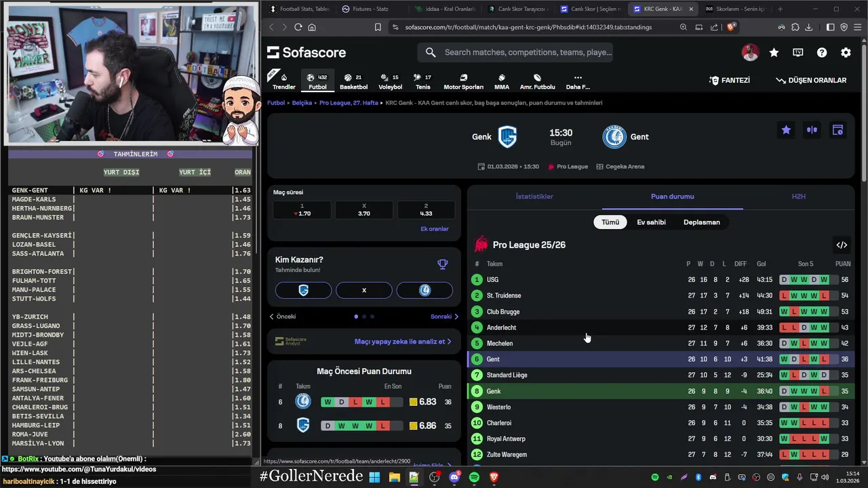Screen dimensions: 868x488
Task: Click the compare teams icon beside match star
Action: (812, 130)
